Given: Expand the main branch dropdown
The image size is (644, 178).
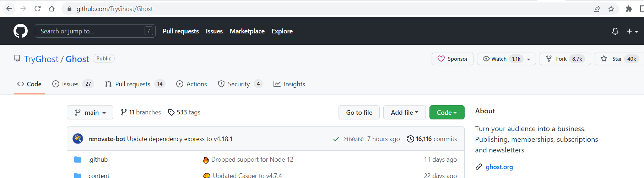Looking at the screenshot, I should [x=90, y=113].
